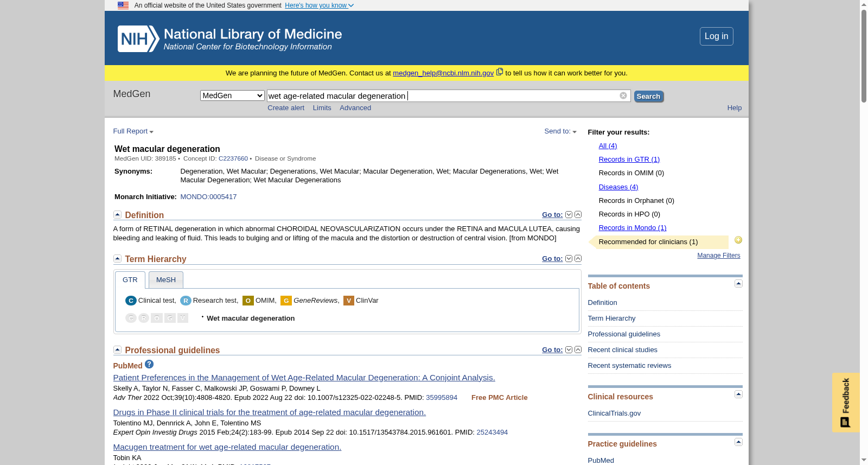The height and width of the screenshot is (465, 868).
Task: Go to Recent clinical studies in contents
Action: (622, 350)
